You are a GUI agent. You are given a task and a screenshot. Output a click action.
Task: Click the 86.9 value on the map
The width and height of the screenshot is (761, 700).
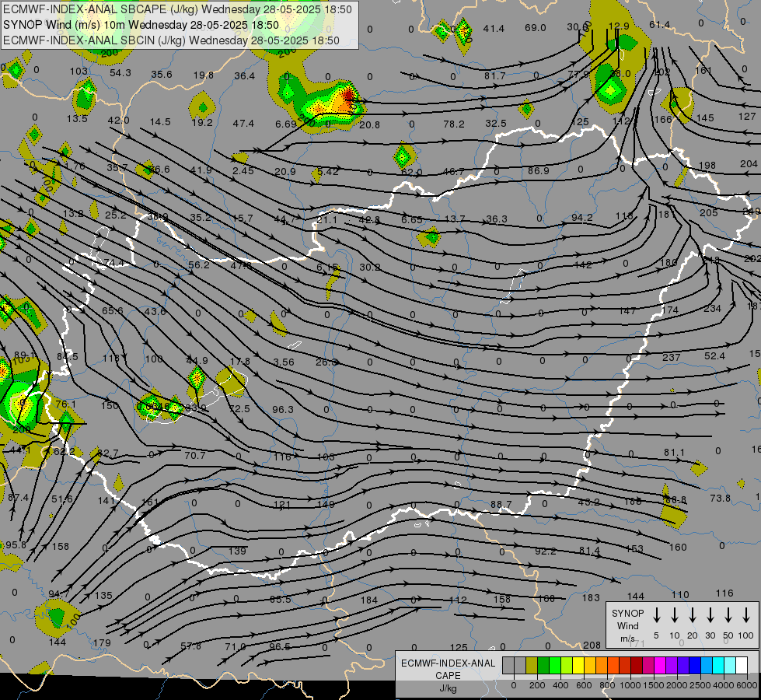(538, 170)
